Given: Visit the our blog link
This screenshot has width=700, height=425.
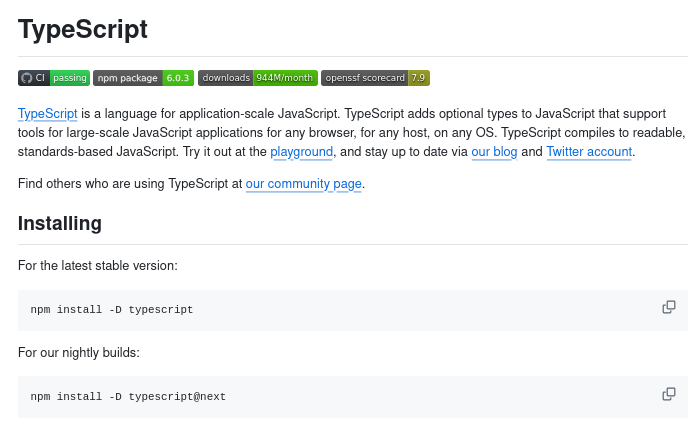Looking at the screenshot, I should click(x=494, y=152).
